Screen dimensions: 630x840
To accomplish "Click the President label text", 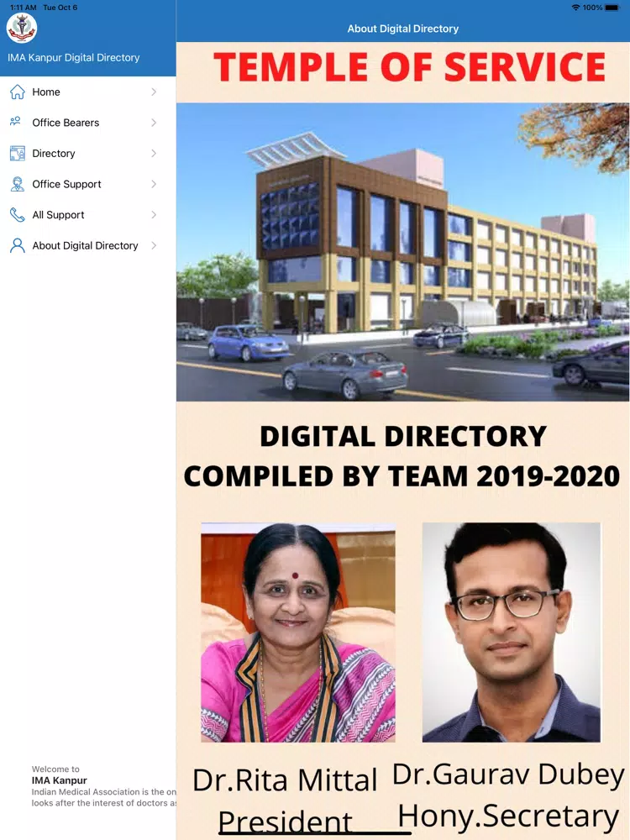I will pos(285,822).
